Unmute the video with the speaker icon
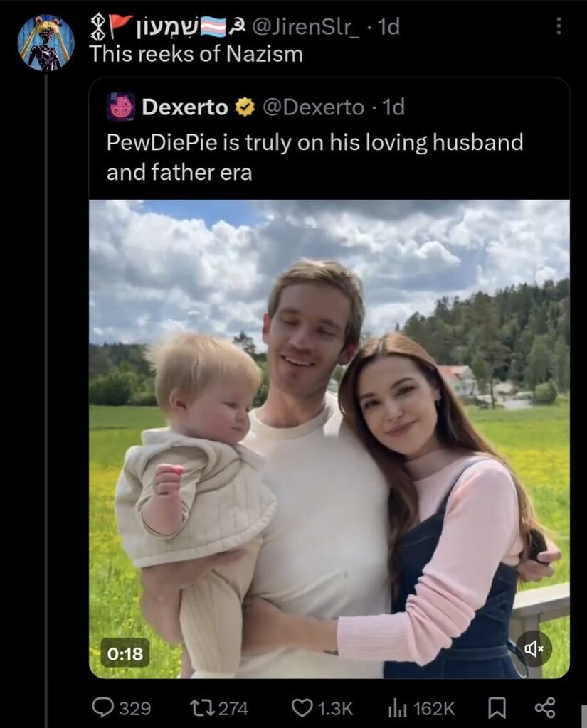The height and width of the screenshot is (728, 587). [534, 648]
